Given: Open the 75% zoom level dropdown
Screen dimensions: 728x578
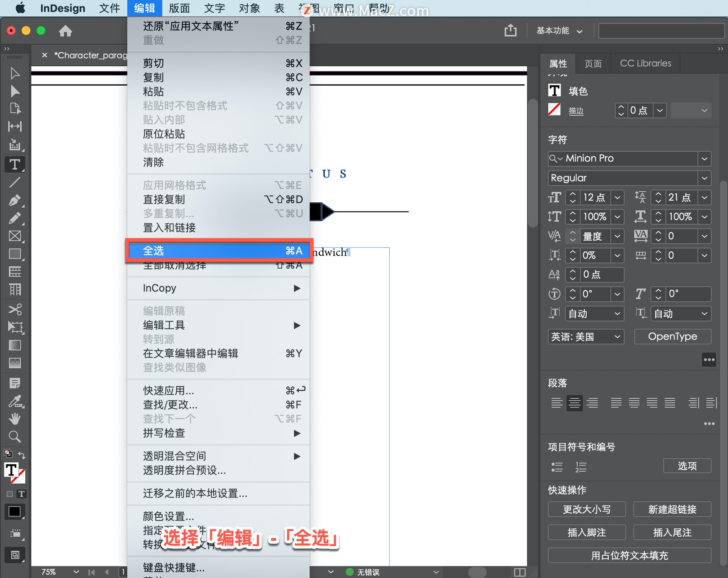Looking at the screenshot, I should coord(76,572).
